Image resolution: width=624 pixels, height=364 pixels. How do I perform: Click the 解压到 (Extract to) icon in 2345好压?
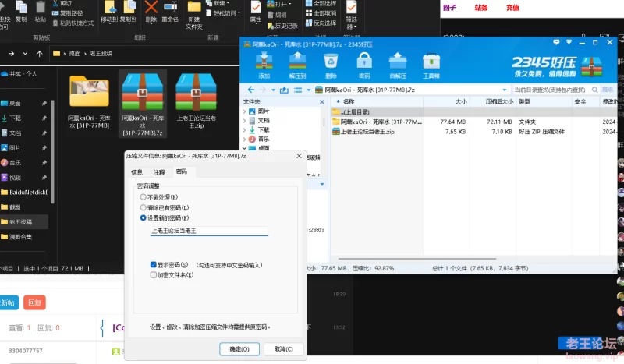(x=297, y=65)
